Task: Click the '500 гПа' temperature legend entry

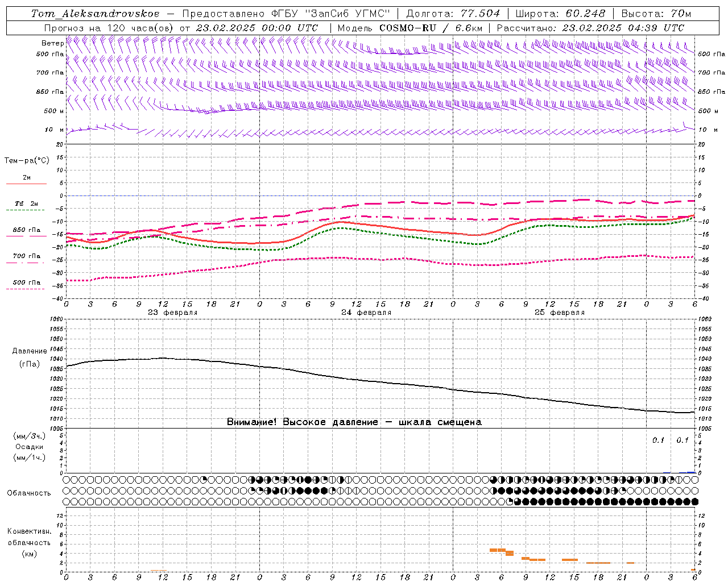Action: point(27,282)
